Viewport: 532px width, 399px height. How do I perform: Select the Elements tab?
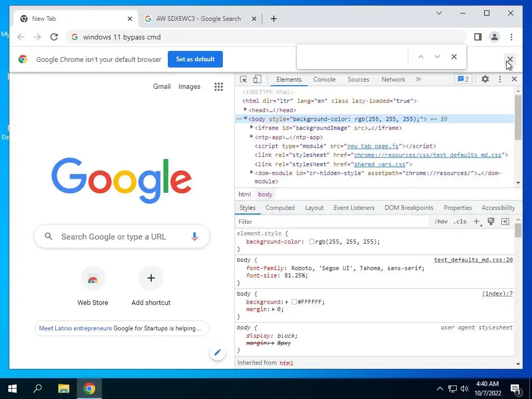tap(289, 79)
